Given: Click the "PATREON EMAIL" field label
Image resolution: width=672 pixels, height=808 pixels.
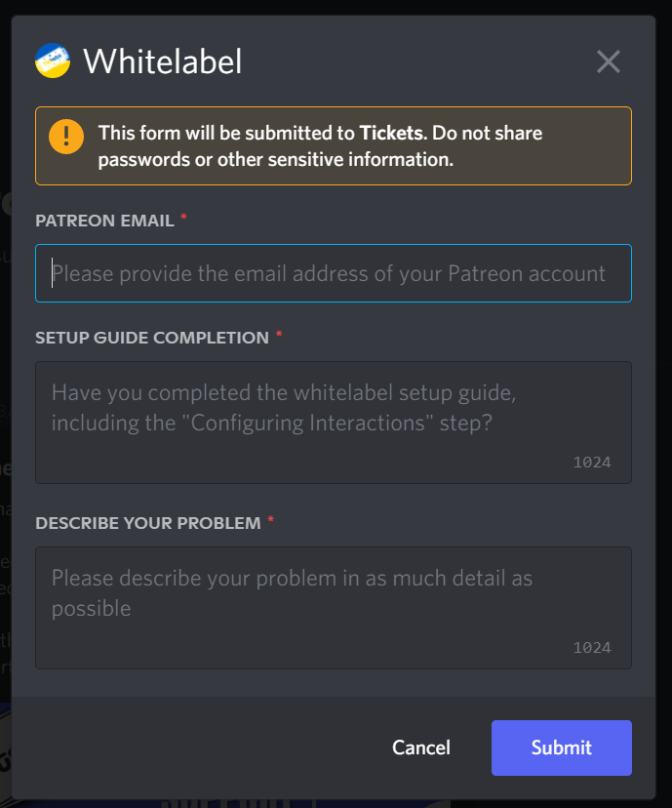Looking at the screenshot, I should 104,222.
